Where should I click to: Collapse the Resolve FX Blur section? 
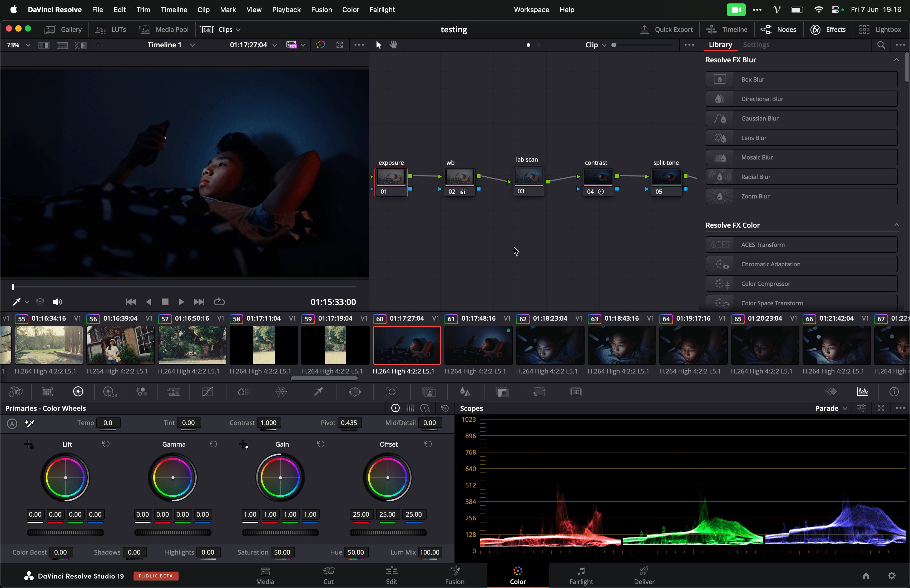coord(896,59)
